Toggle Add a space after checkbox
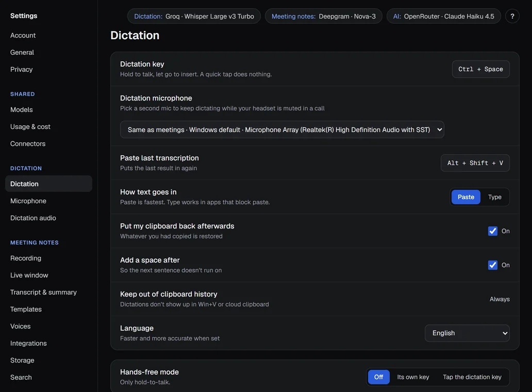The height and width of the screenshot is (392, 532). point(492,265)
